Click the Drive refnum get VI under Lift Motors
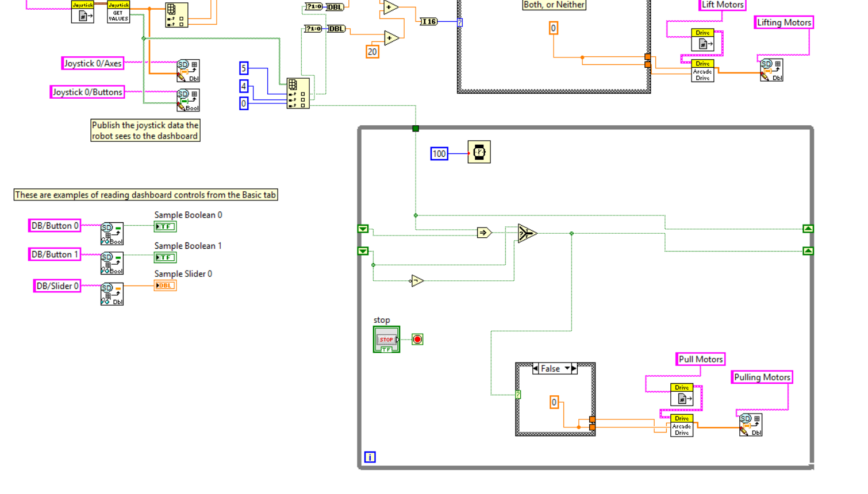868x494 pixels. click(x=702, y=40)
